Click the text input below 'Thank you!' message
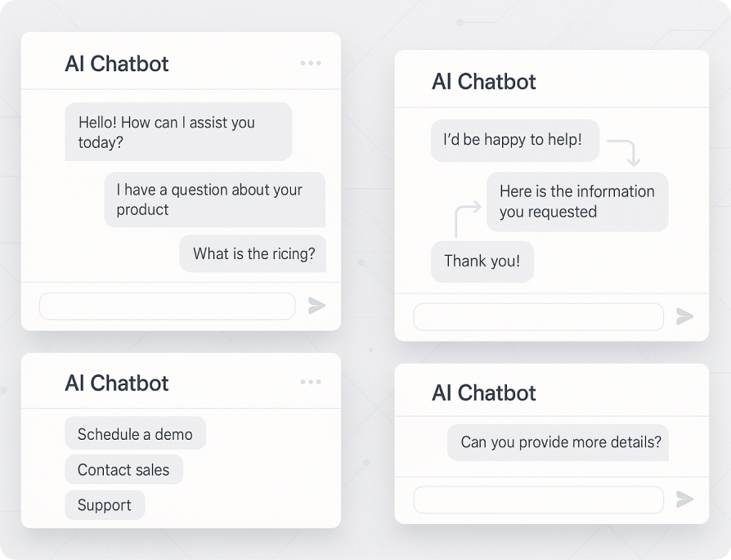Viewport: 731px width, 560px height. point(538,317)
